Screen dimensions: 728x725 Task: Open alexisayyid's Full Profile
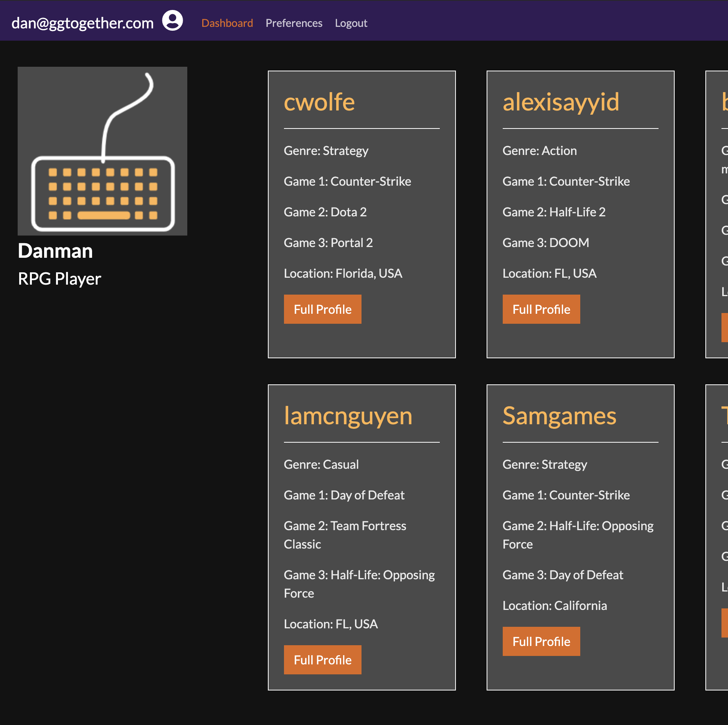[541, 309]
